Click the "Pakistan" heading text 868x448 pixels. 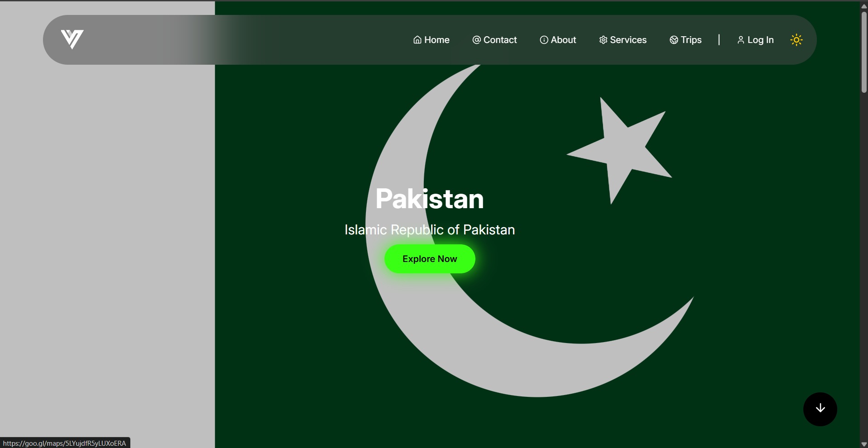click(x=430, y=199)
